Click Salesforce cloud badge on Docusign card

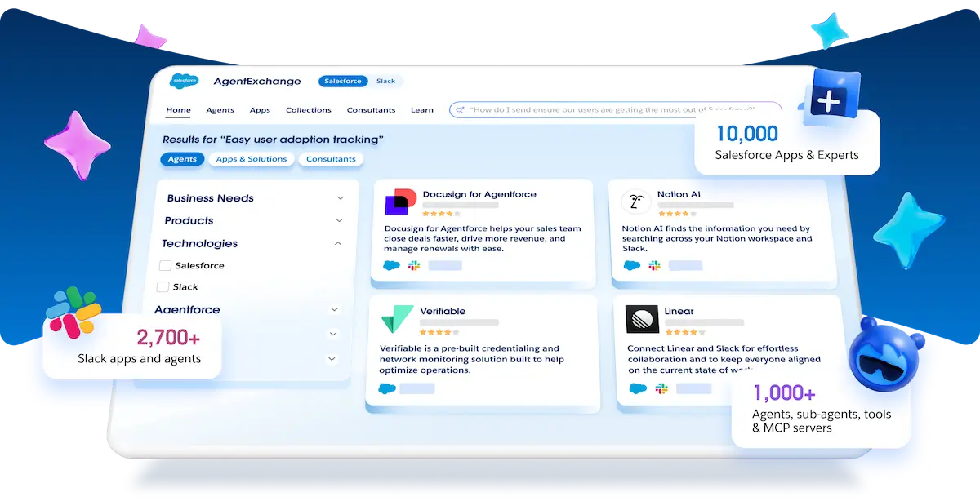pos(391,265)
